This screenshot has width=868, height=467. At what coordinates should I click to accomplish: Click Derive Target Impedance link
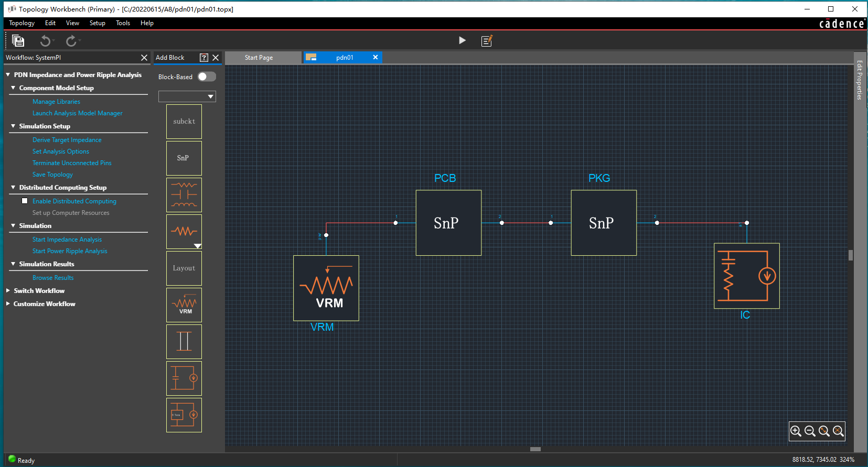[x=67, y=140]
